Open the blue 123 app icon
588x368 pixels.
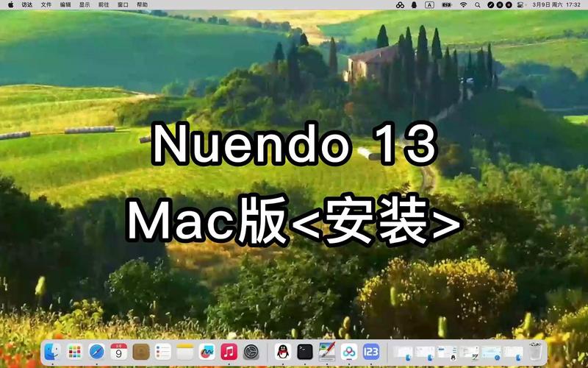(x=371, y=352)
